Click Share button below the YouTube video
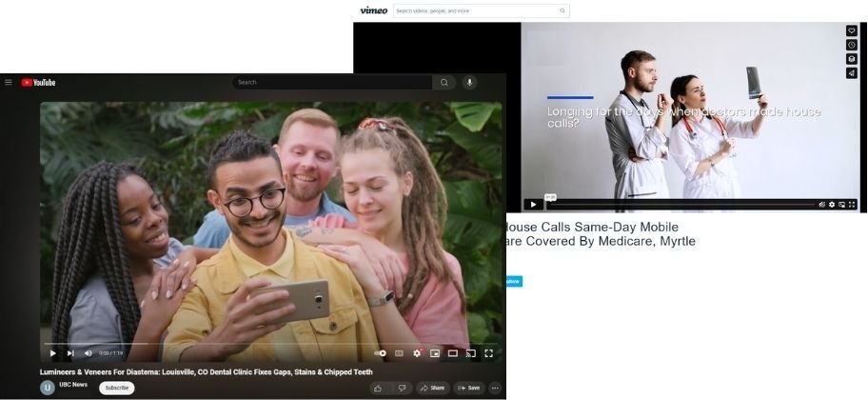This screenshot has height=400, width=868. 433,388
